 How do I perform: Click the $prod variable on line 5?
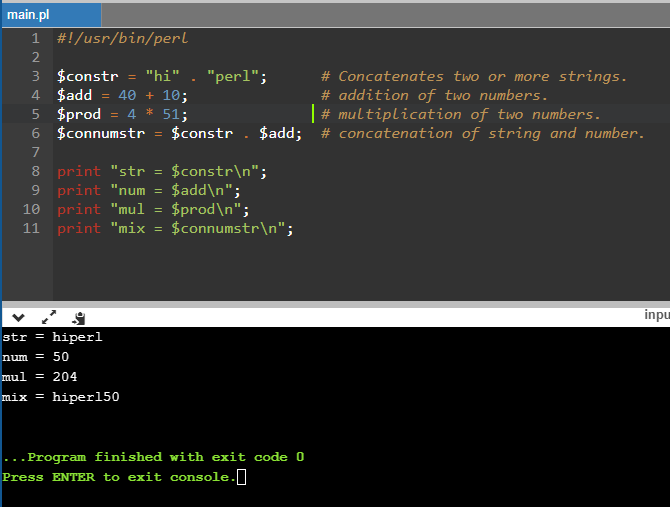pyautogui.click(x=79, y=114)
